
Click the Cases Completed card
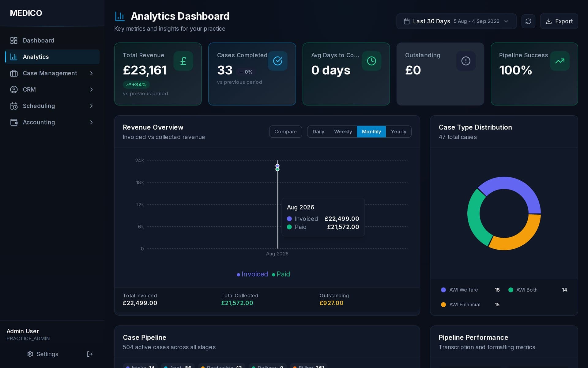252,74
